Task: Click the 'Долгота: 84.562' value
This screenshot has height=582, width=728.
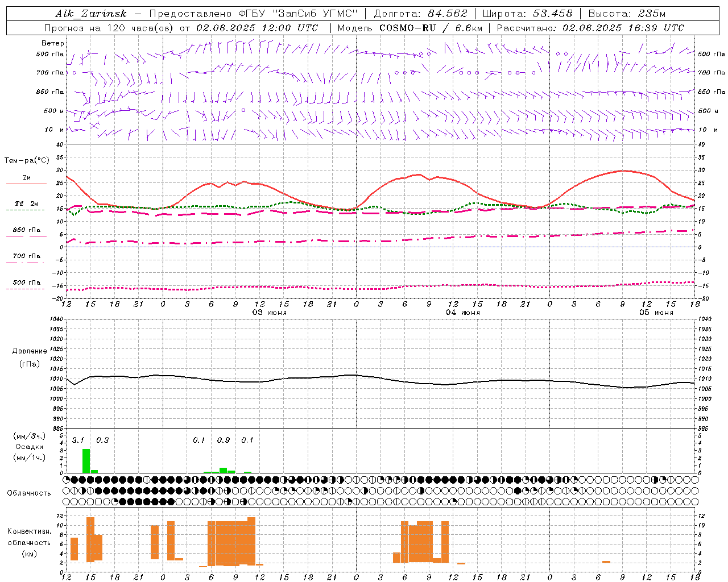Action: [x=420, y=14]
